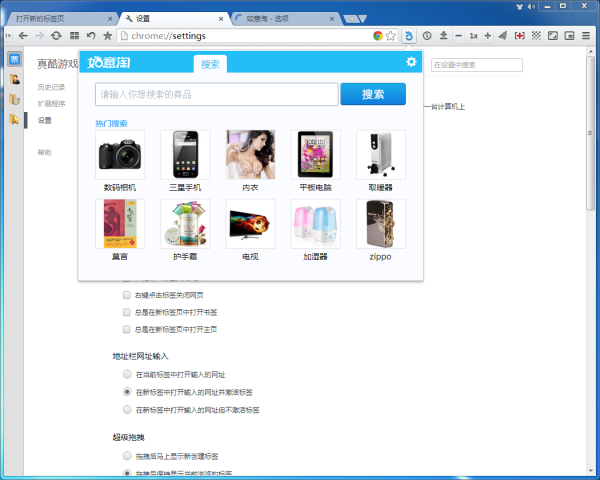
Task: Click the speaker mute icon in title bar
Action: [x=531, y=7]
